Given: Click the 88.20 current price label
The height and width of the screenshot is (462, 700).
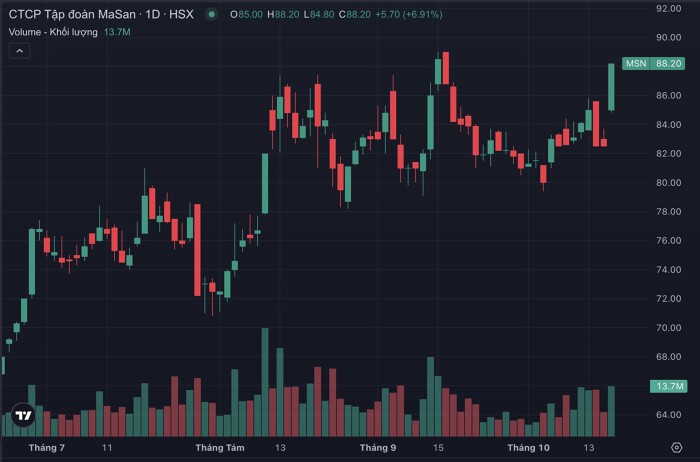Looking at the screenshot, I should pos(667,63).
